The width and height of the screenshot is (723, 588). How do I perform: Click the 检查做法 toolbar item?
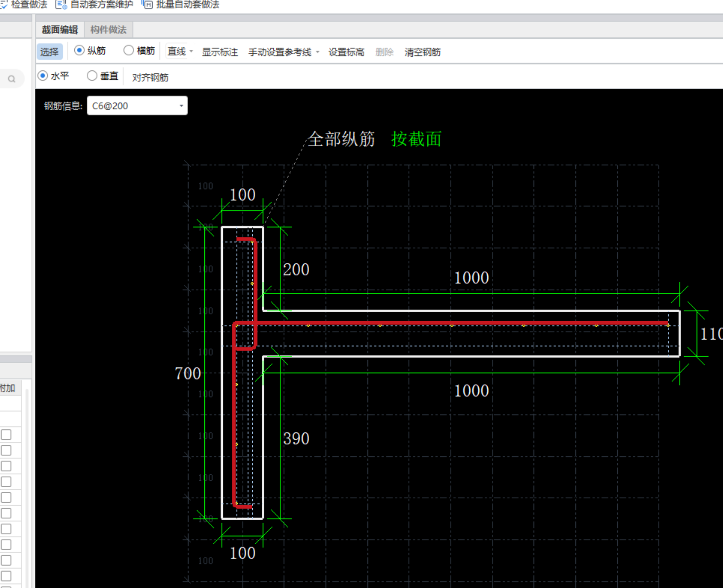[x=23, y=4]
